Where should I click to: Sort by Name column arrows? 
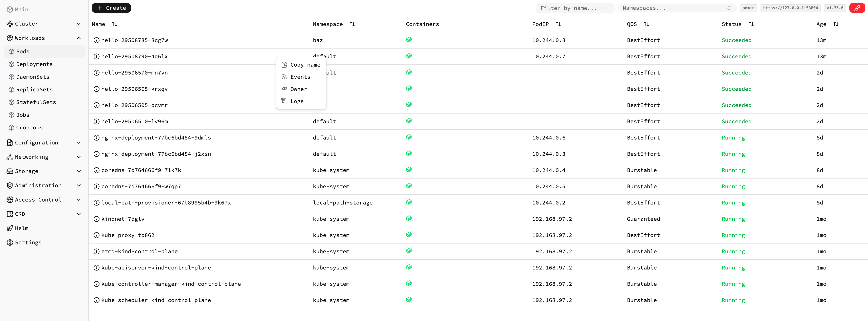click(115, 24)
